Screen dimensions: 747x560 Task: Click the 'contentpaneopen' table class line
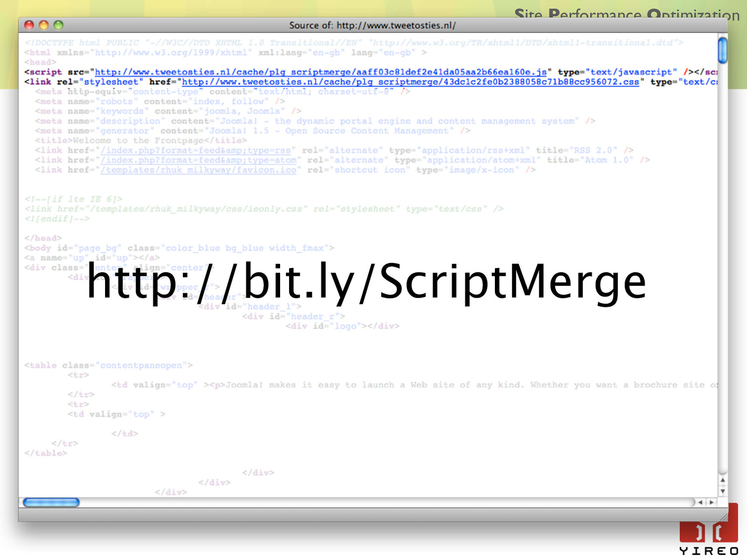point(108,365)
